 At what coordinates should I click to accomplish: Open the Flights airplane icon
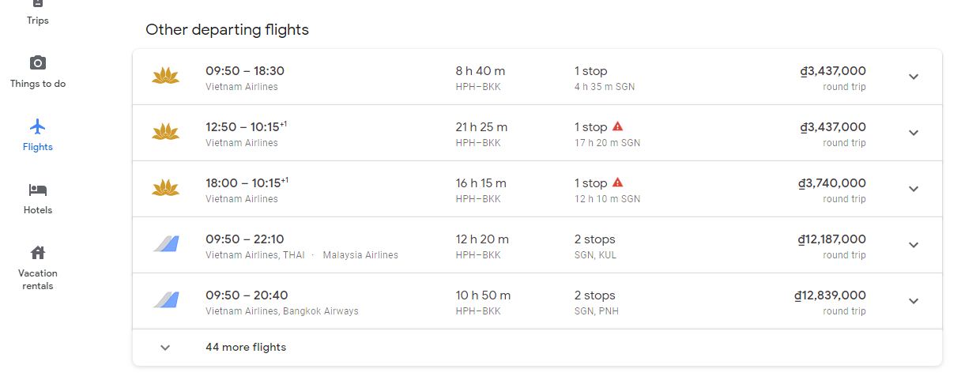[37, 127]
